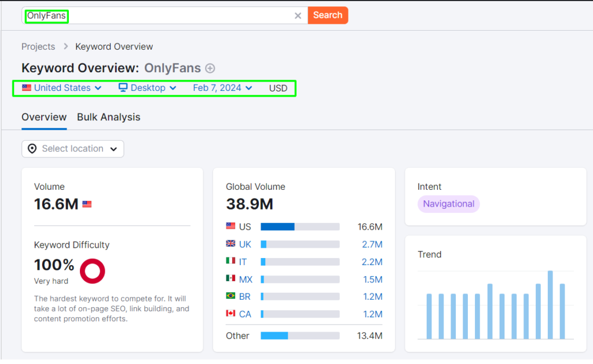
Task: Click the desktop monitor icon
Action: point(123,87)
